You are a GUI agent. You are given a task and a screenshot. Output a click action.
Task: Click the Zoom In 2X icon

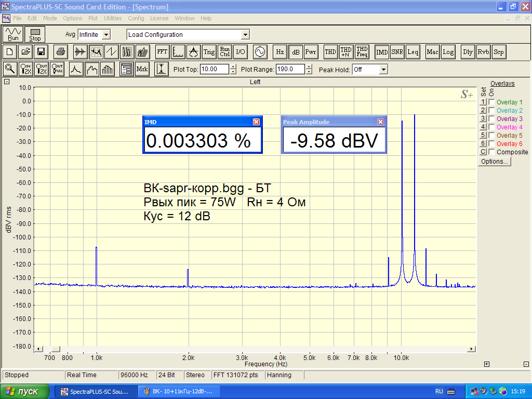click(25, 69)
